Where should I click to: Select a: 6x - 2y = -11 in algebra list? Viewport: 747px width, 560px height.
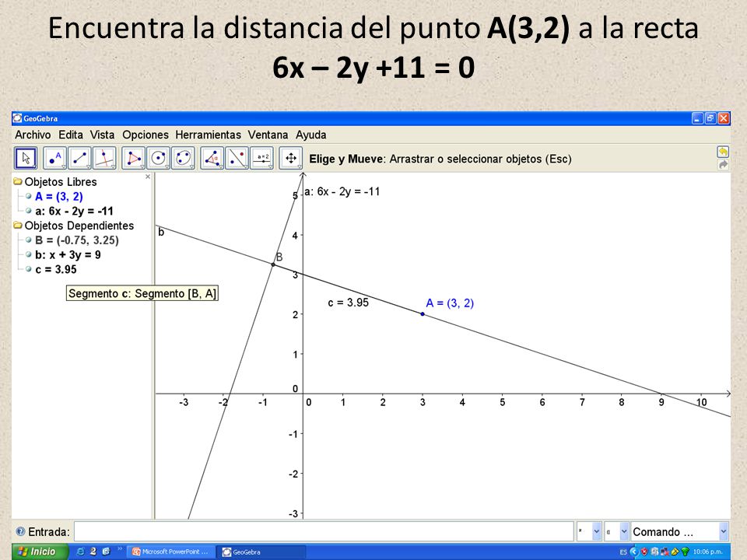coord(74,211)
